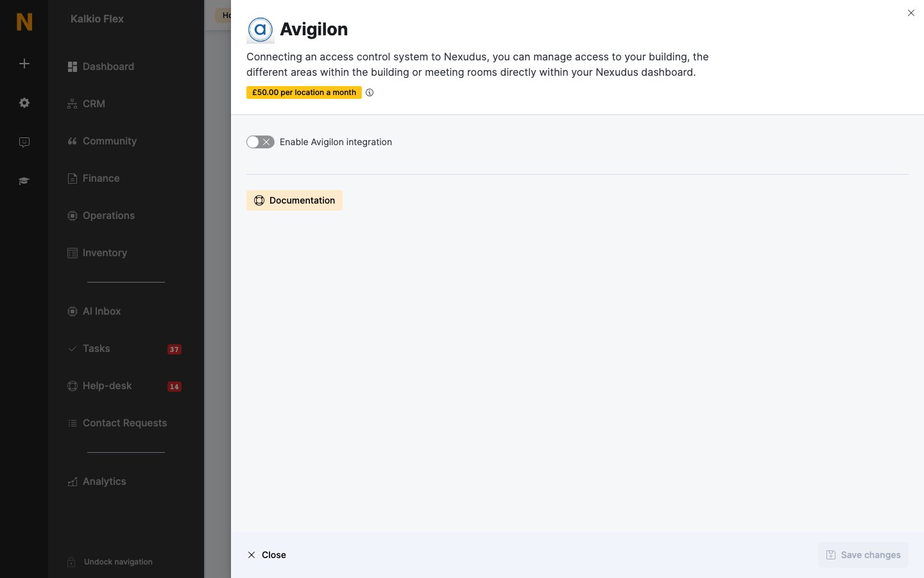Click the Dashboard grid icon

[x=73, y=67]
